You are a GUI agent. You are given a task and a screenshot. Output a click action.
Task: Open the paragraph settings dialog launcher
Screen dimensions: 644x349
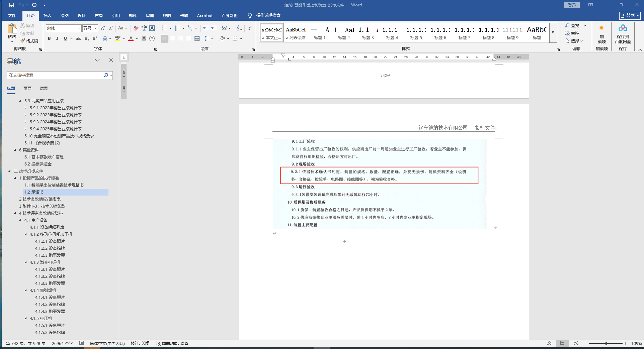click(253, 49)
